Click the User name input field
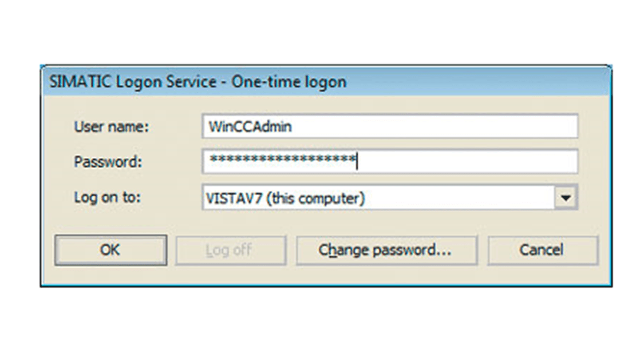Screen dimensions: 644x362 click(390, 126)
